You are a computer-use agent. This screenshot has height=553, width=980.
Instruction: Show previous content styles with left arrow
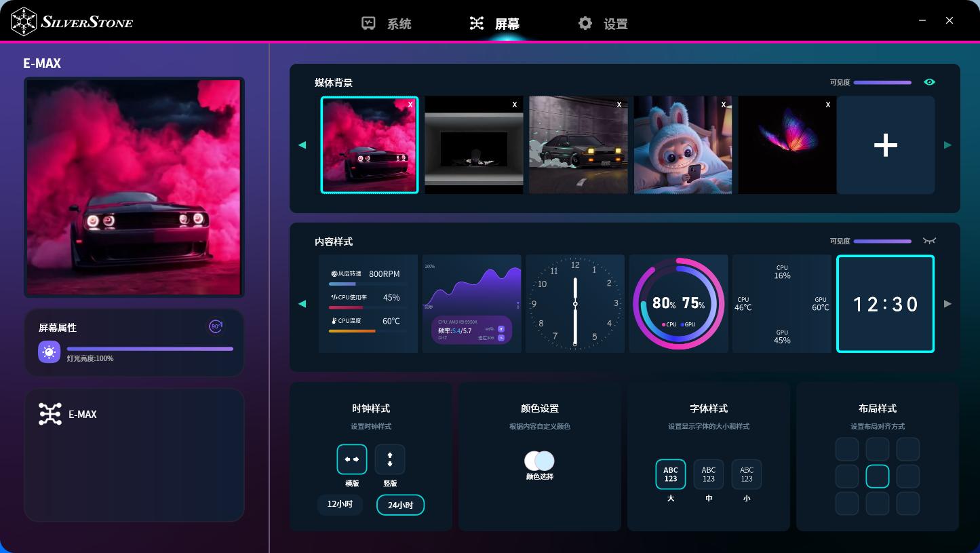pos(302,303)
